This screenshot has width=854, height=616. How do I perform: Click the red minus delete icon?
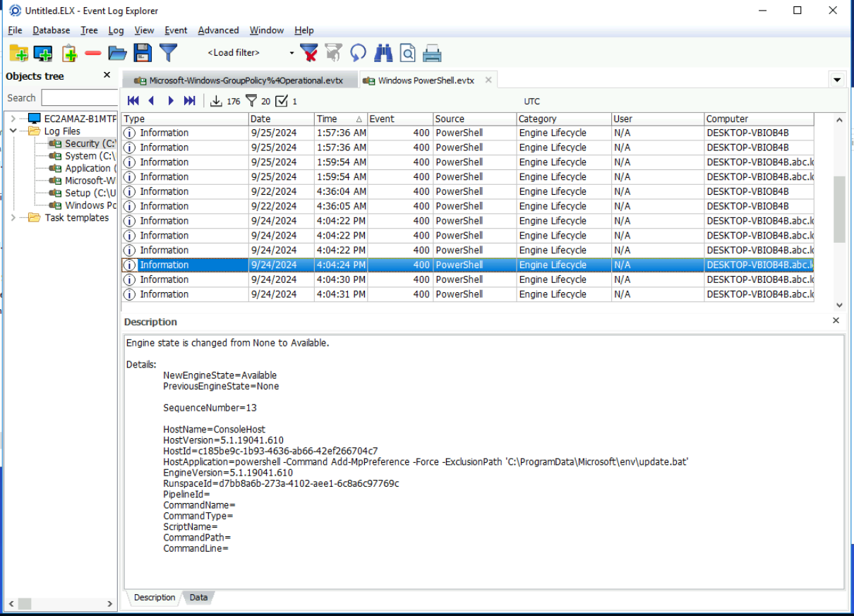click(x=93, y=53)
